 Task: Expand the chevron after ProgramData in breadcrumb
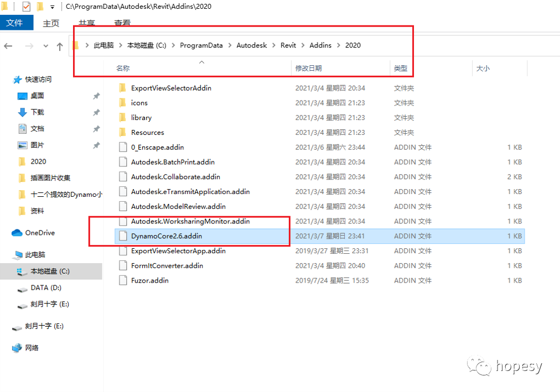pos(230,45)
